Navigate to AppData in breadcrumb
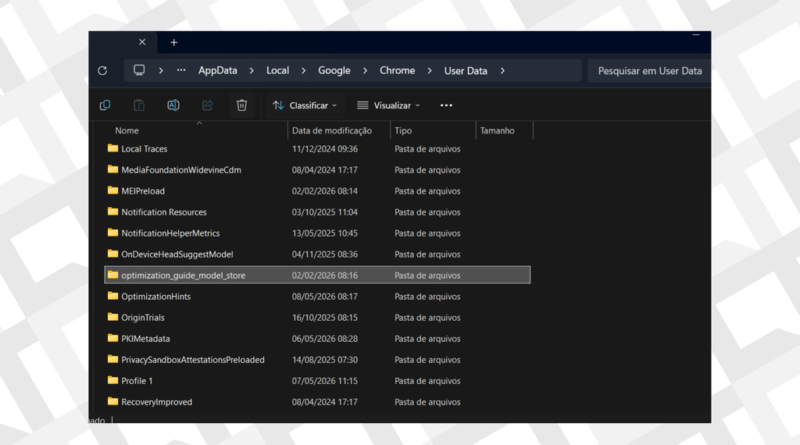The height and width of the screenshot is (445, 800). coord(218,70)
